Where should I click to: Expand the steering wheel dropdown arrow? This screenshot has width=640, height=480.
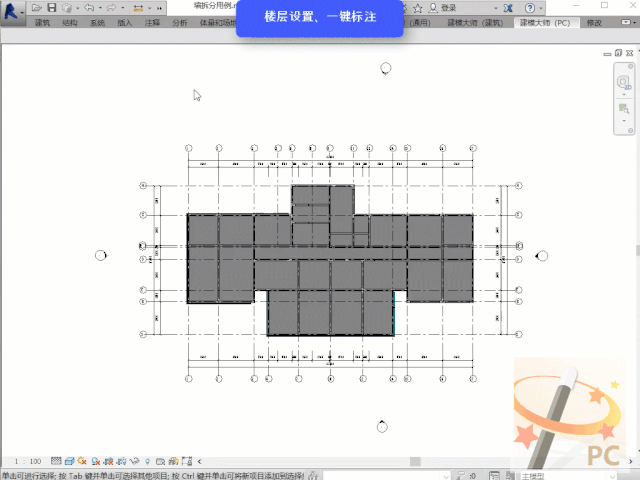624,95
